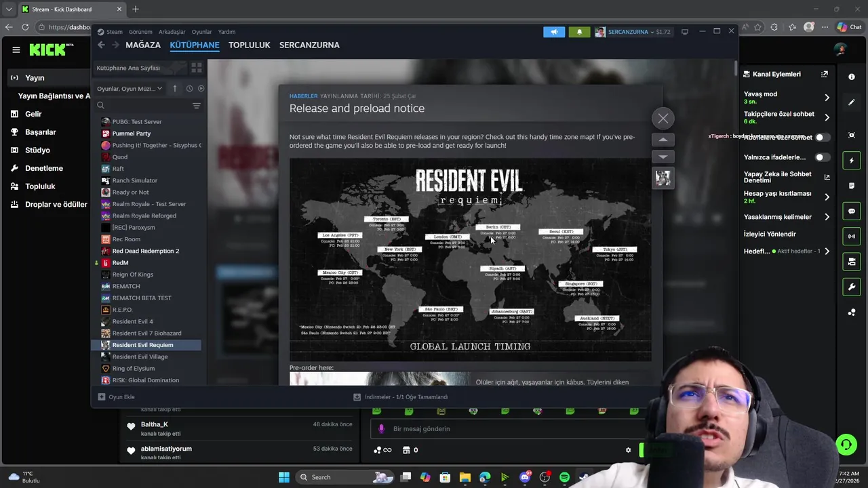
Task: Go back with Steam's left arrow
Action: click(x=101, y=45)
